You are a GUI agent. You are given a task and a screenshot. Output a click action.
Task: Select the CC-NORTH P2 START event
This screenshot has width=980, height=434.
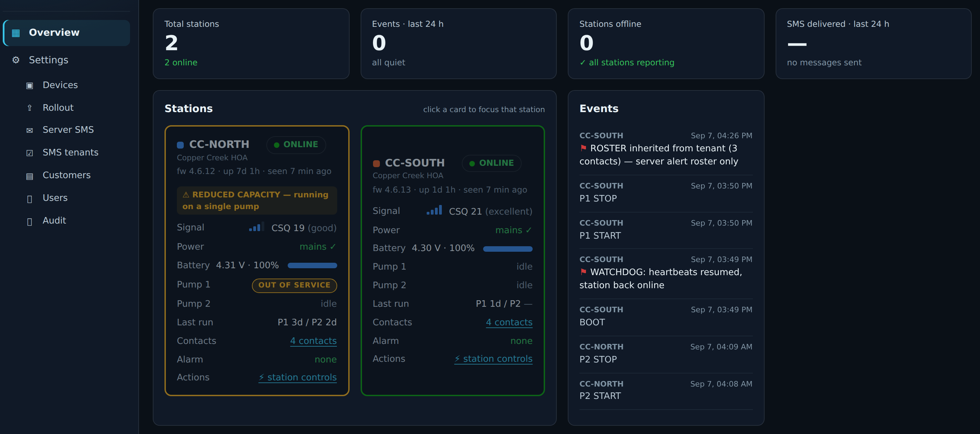[666, 391]
